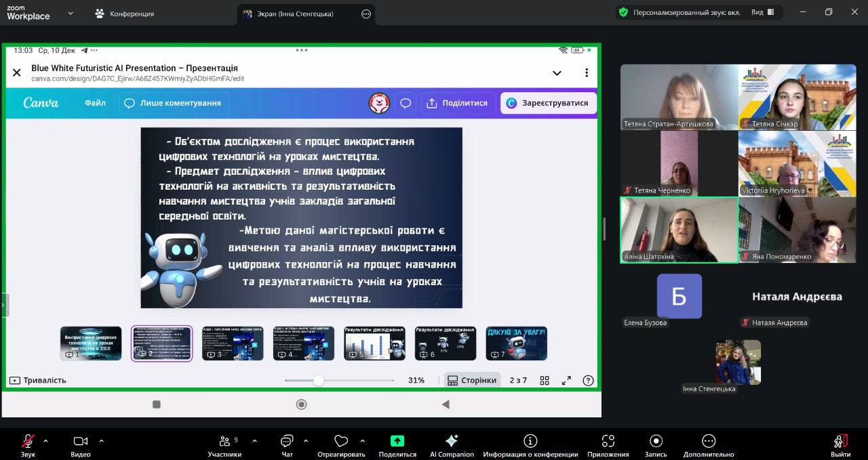Open the Apps (Приложения) icon
This screenshot has width=868, height=460.
tap(608, 441)
